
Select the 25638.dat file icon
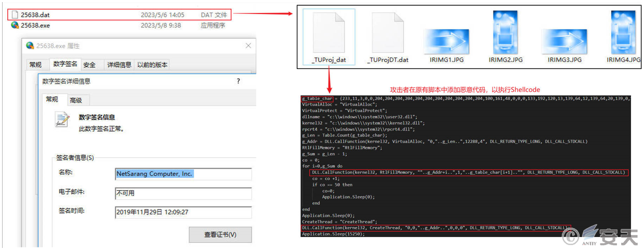coord(15,15)
